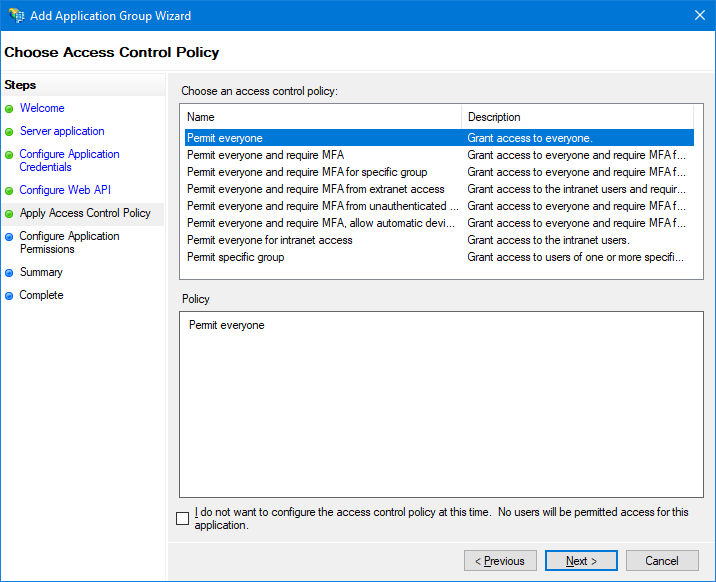Click 'Grant access to the intranet users.' description
The width and height of the screenshot is (716, 582).
point(548,240)
